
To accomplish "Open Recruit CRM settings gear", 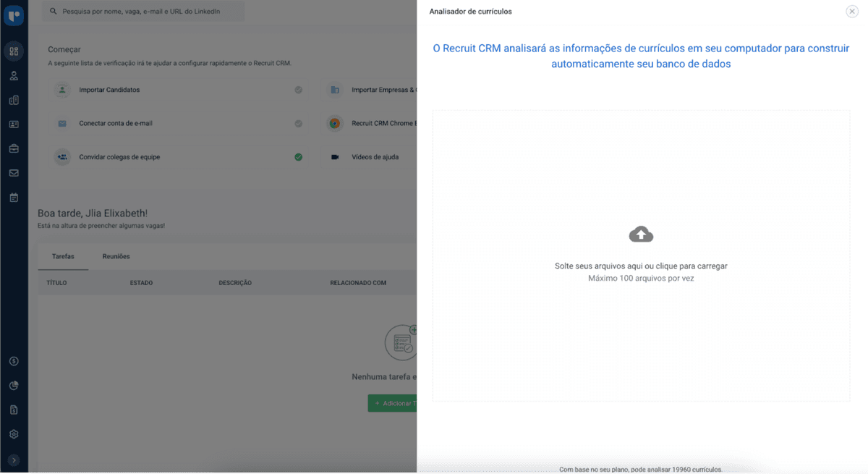I will pos(14,433).
